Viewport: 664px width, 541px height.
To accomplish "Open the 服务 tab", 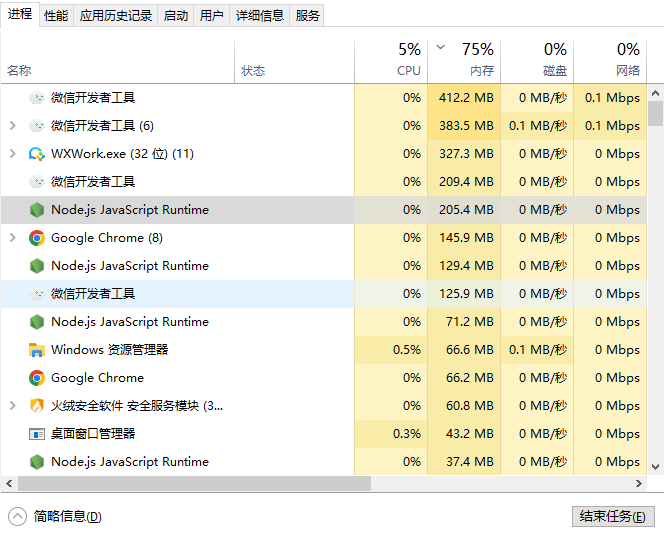I will pos(307,16).
